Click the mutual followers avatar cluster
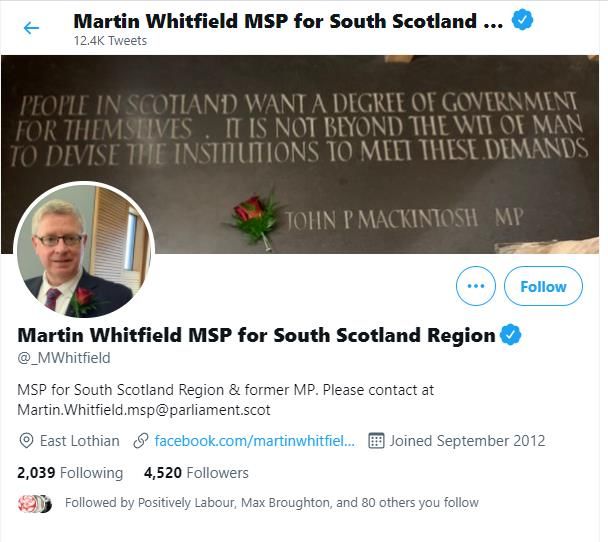The image size is (608, 542). coord(35,504)
